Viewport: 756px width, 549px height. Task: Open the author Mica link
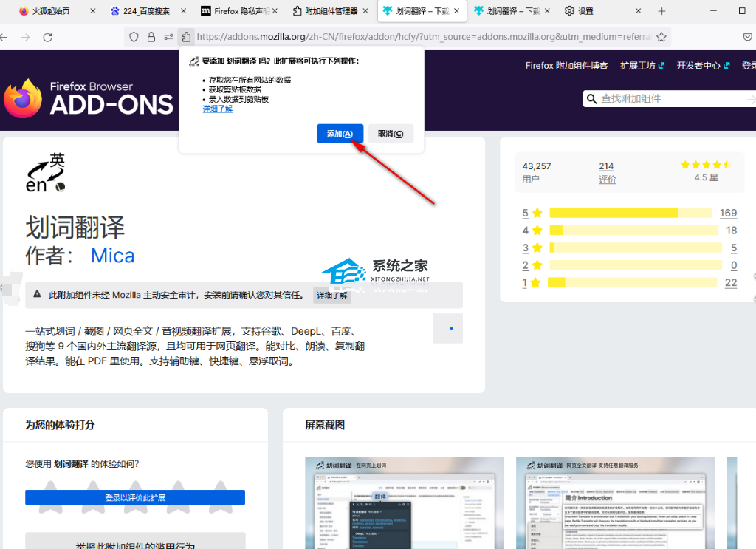(113, 256)
